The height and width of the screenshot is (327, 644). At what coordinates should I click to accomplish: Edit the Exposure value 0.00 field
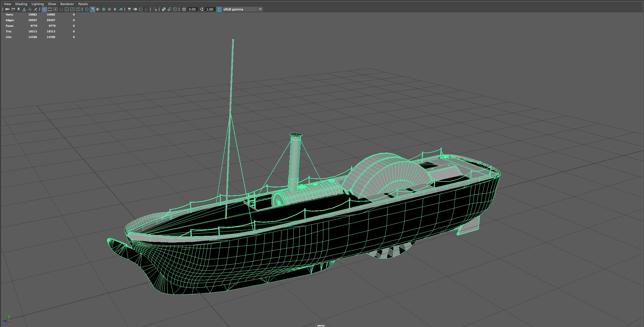pyautogui.click(x=192, y=9)
